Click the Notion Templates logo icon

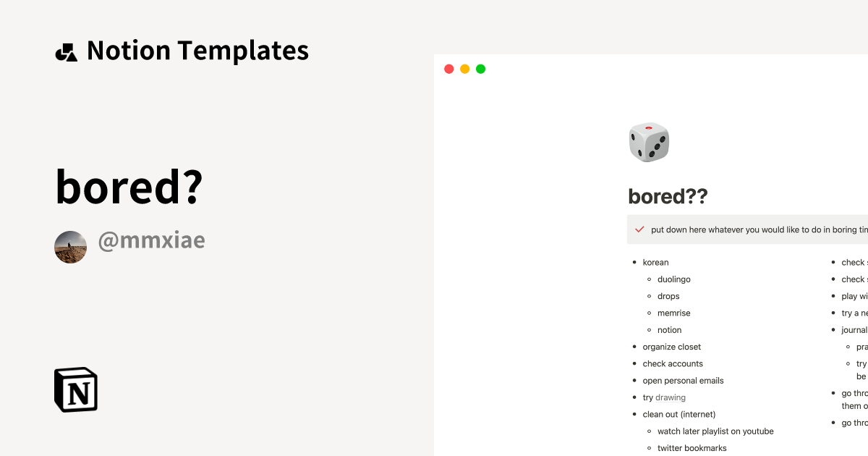pyautogui.click(x=67, y=50)
